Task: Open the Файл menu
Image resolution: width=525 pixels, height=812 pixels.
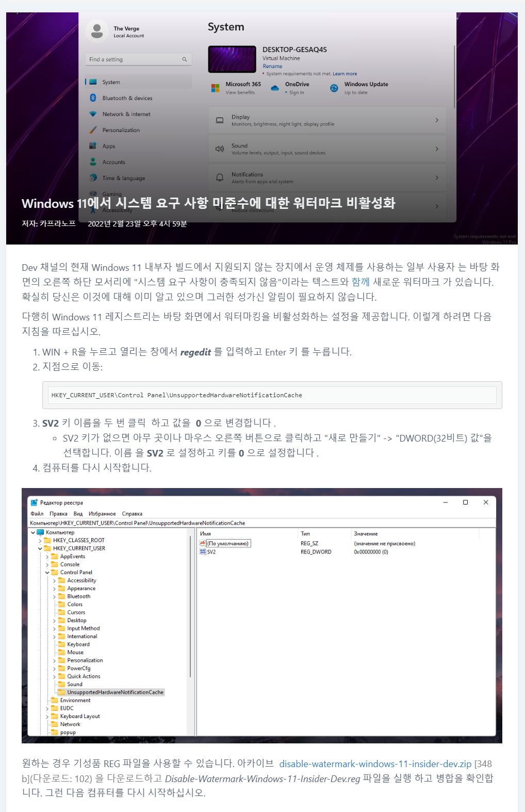Action: pyautogui.click(x=37, y=514)
